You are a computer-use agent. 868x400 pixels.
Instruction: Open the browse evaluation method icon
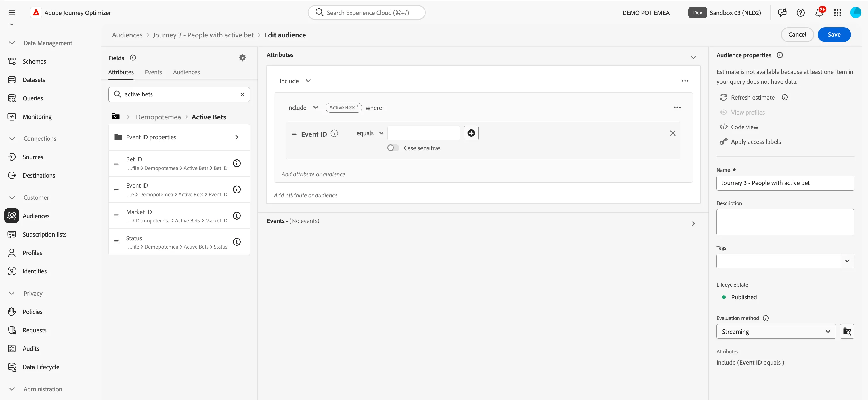[847, 332]
